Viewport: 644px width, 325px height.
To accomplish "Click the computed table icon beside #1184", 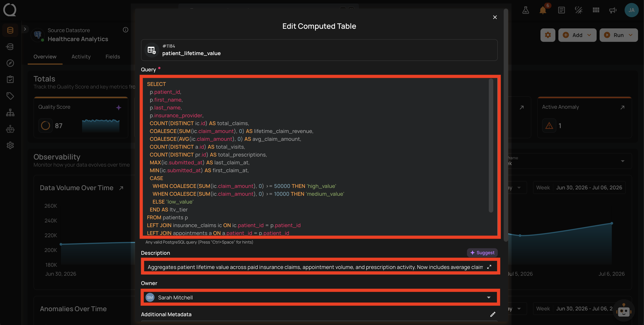I will coord(151,50).
